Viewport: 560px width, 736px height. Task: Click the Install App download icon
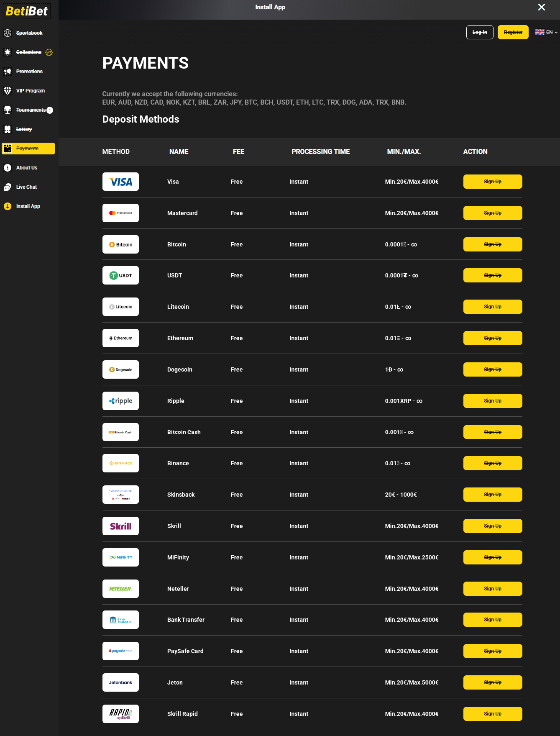tap(8, 206)
